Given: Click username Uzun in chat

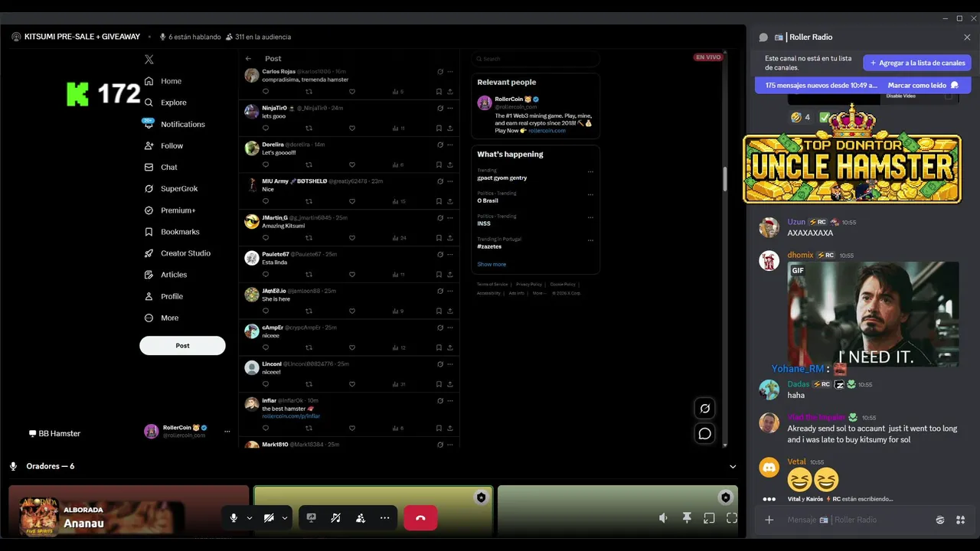Looking at the screenshot, I should 796,222.
